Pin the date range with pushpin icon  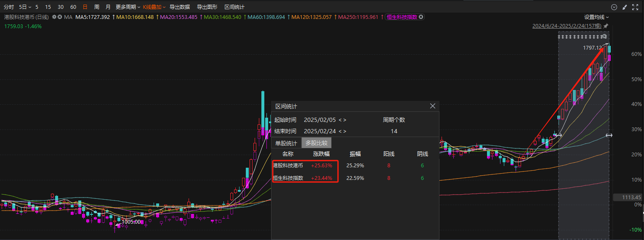(606, 26)
